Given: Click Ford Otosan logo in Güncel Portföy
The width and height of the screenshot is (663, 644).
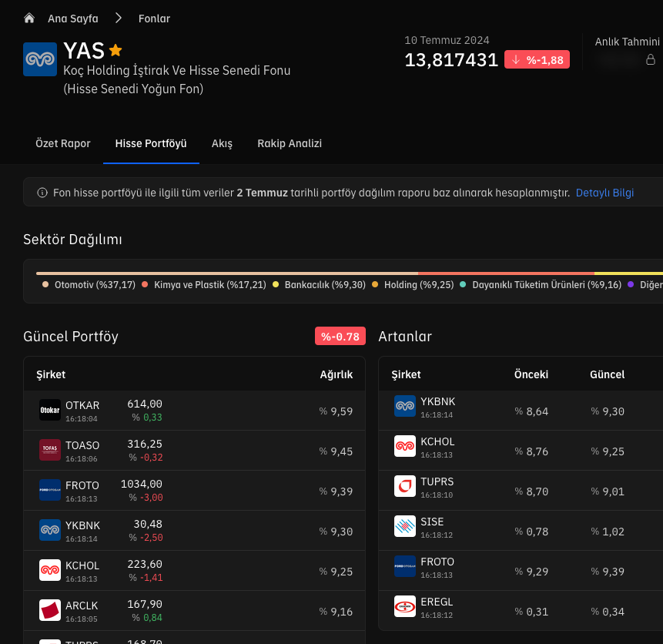Looking at the screenshot, I should click(50, 490).
